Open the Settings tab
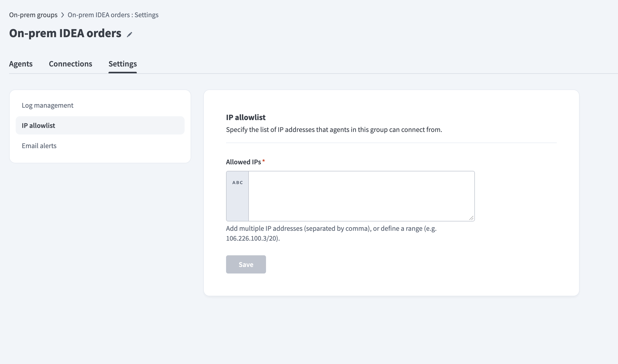This screenshot has width=618, height=364. point(123,64)
